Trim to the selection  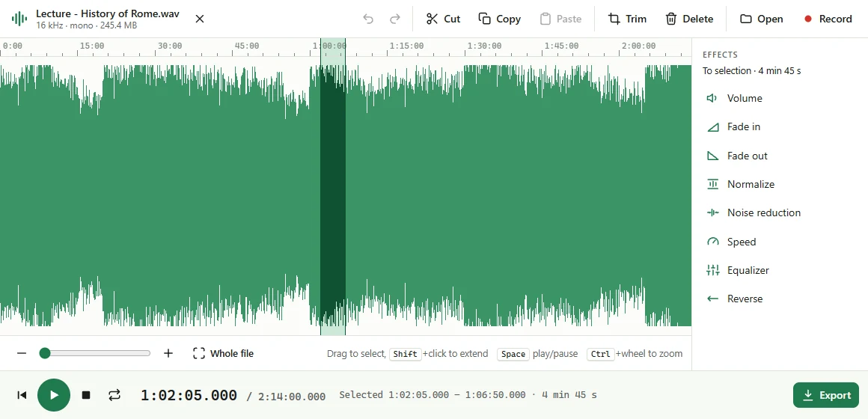click(x=627, y=19)
